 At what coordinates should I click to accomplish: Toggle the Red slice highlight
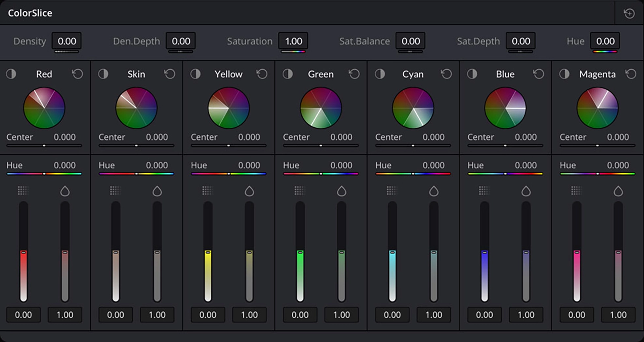click(x=11, y=74)
